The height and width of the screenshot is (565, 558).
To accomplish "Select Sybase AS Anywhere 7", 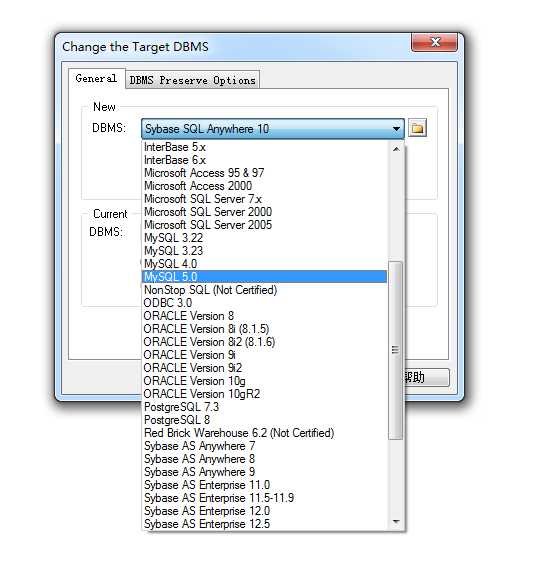I will coord(265,446).
